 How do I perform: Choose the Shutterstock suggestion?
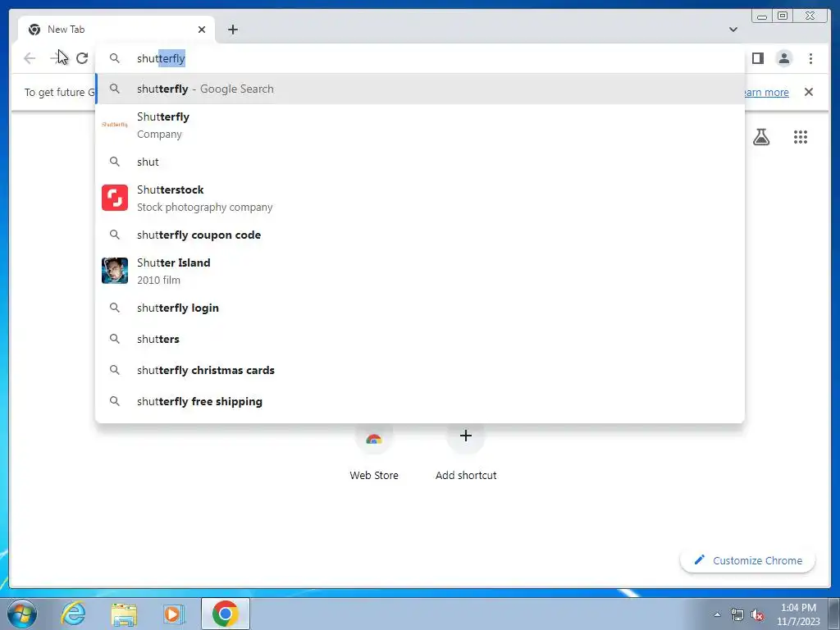420,199
